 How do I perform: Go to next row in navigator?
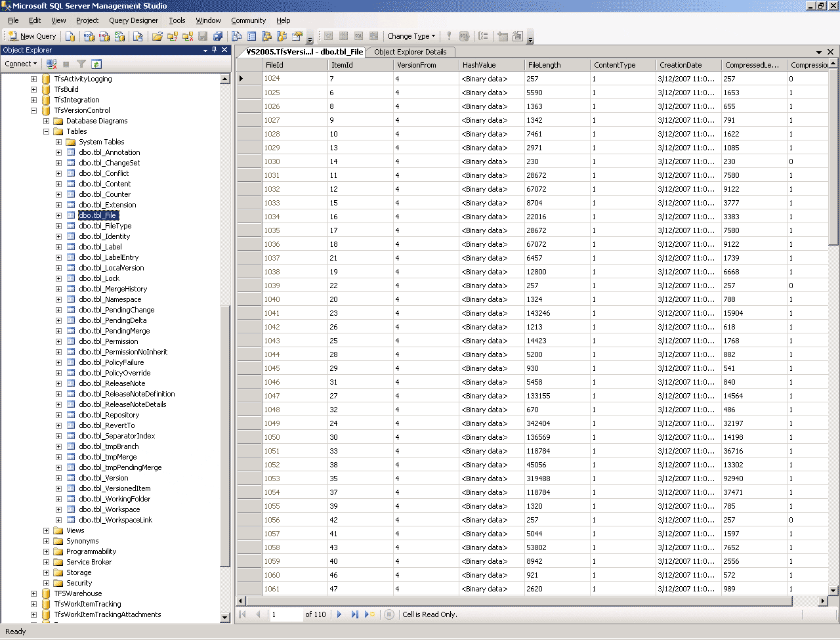339,614
